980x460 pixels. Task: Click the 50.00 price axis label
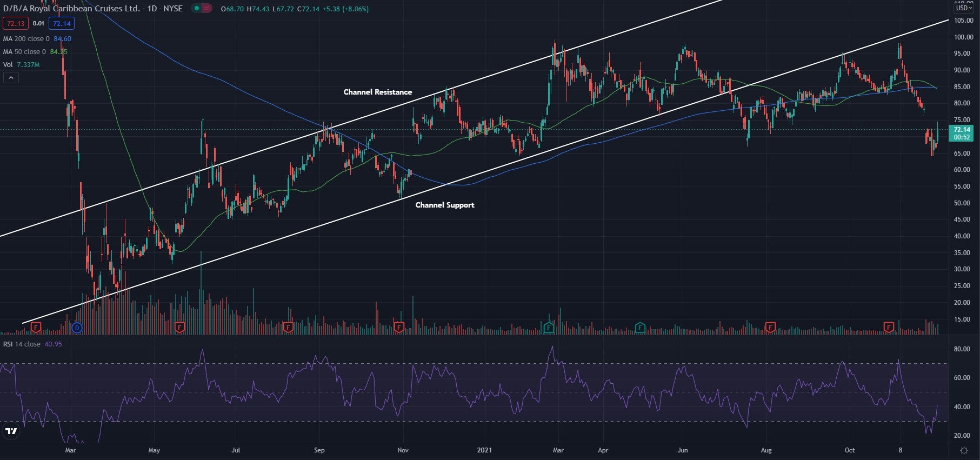pyautogui.click(x=963, y=203)
